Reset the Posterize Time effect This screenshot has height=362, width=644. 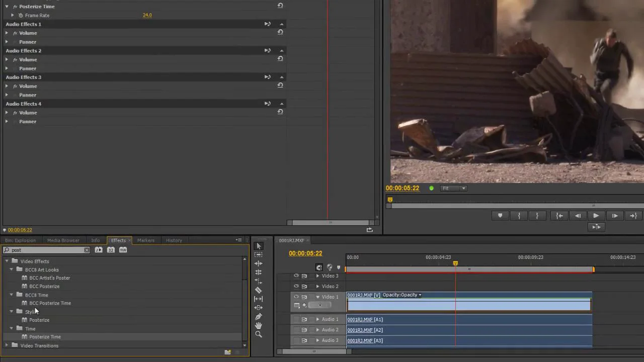coord(280,6)
